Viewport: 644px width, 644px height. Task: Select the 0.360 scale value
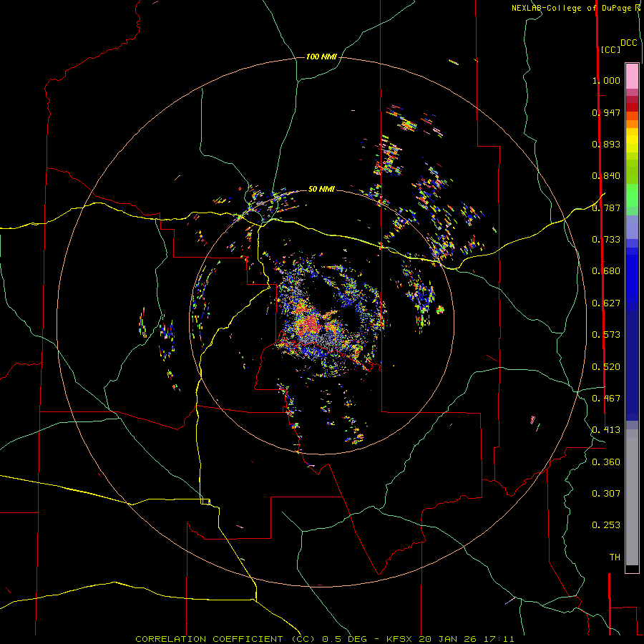pyautogui.click(x=606, y=462)
